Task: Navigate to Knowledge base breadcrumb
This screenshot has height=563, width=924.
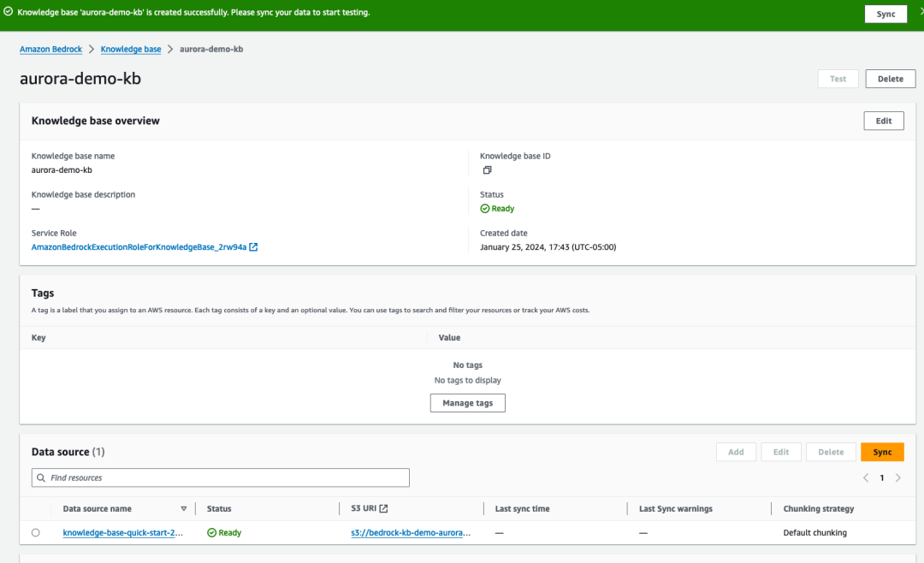Action: (x=131, y=49)
